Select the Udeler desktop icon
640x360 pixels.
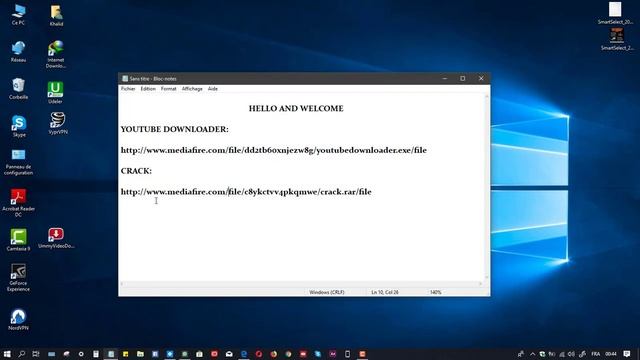[56, 93]
